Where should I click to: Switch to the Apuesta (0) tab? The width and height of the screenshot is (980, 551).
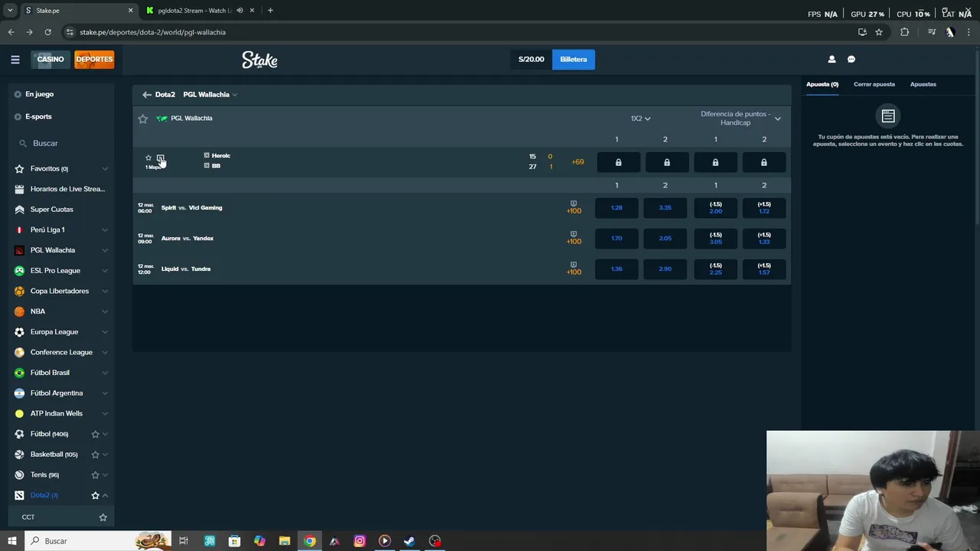822,84
